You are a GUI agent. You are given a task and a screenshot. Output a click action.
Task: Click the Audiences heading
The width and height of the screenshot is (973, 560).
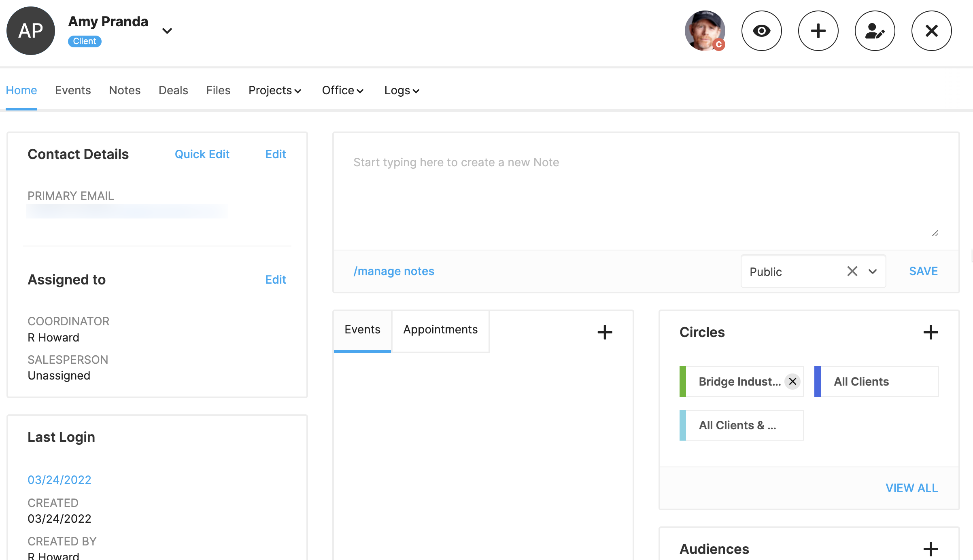pos(714,549)
